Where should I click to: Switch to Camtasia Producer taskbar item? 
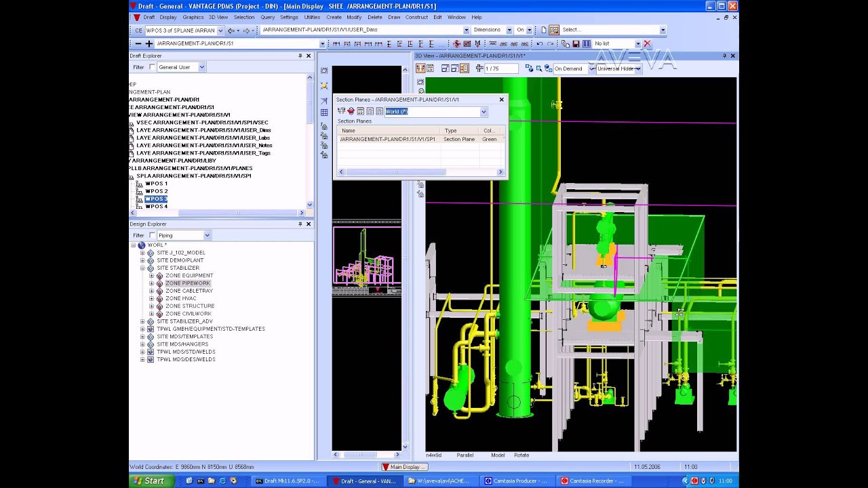[516, 481]
